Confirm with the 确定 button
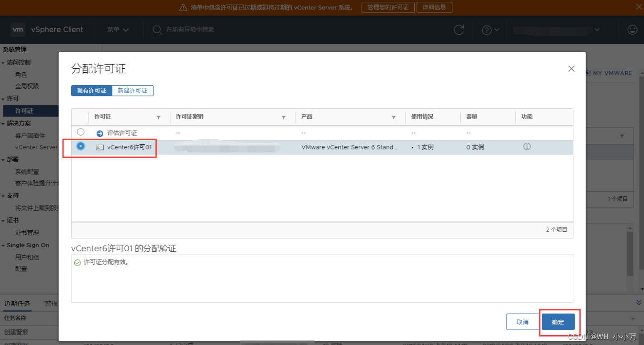Screen dimensions: 644x345 pos(558,322)
